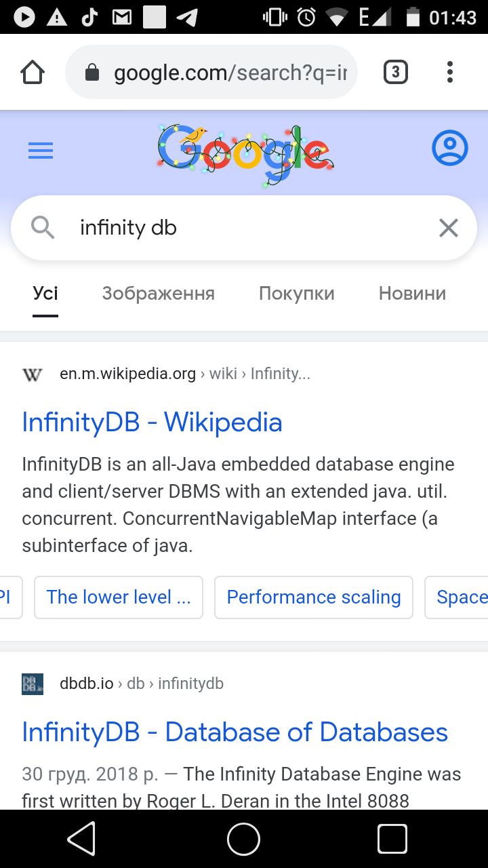This screenshot has width=488, height=868.
Task: Tap the address bar URL
Action: [x=230, y=73]
